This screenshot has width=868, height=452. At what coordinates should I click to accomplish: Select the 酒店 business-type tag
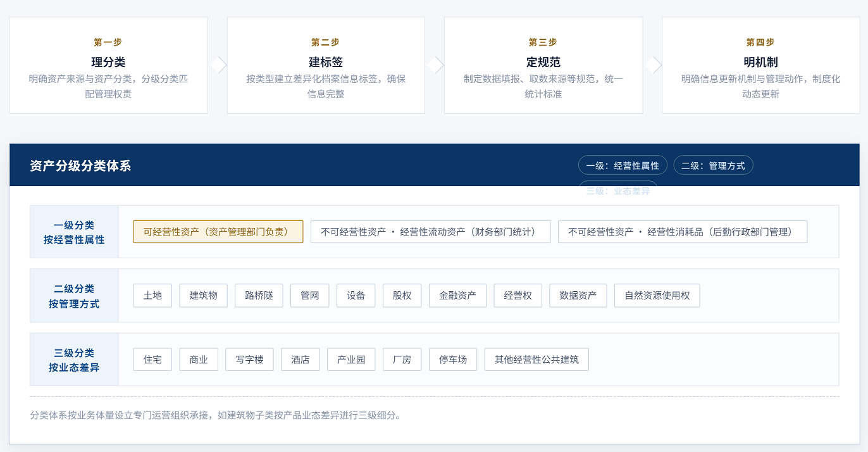(x=301, y=360)
